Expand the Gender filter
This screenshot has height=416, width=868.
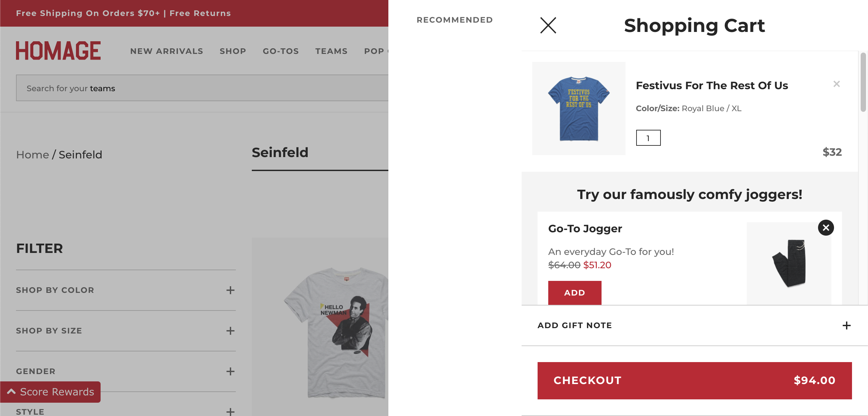[230, 371]
